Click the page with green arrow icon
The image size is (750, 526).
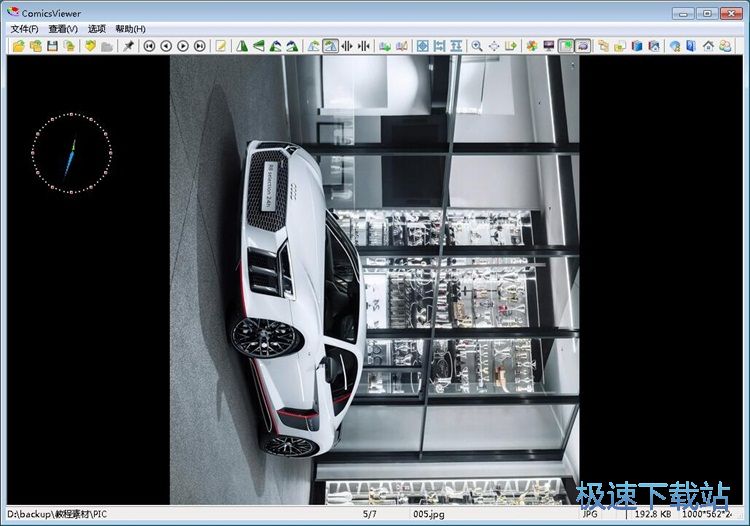(x=385, y=46)
